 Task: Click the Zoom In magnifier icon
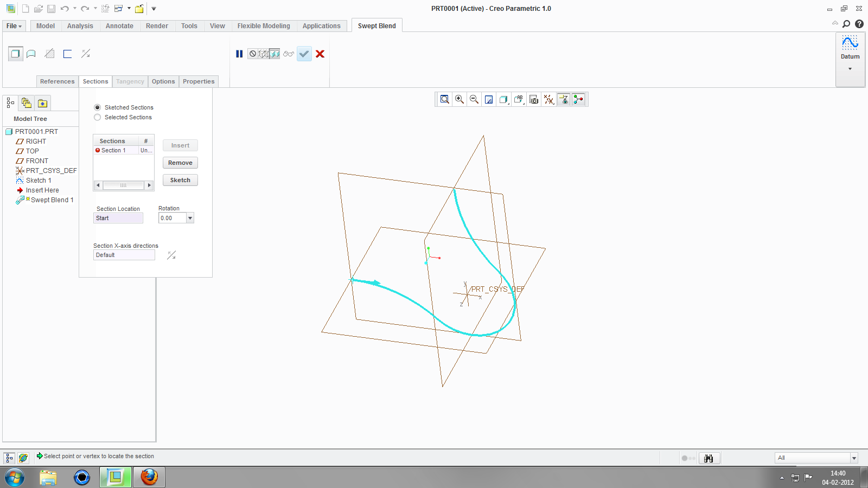pyautogui.click(x=459, y=99)
